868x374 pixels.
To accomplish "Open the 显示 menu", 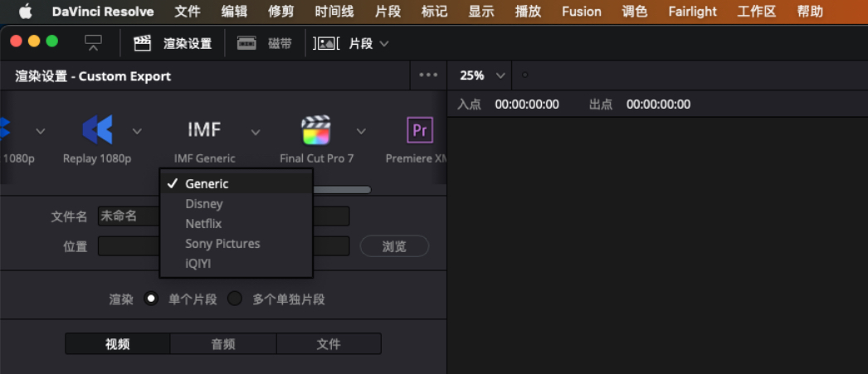I will coord(481,12).
